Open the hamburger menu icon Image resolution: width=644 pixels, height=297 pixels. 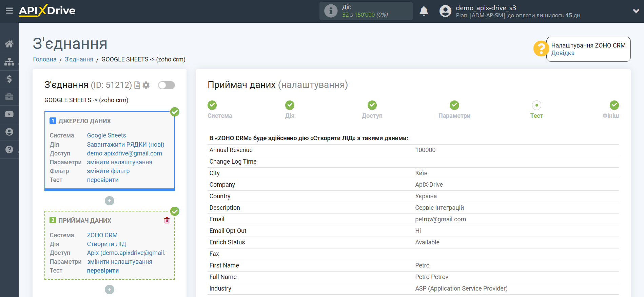[9, 11]
